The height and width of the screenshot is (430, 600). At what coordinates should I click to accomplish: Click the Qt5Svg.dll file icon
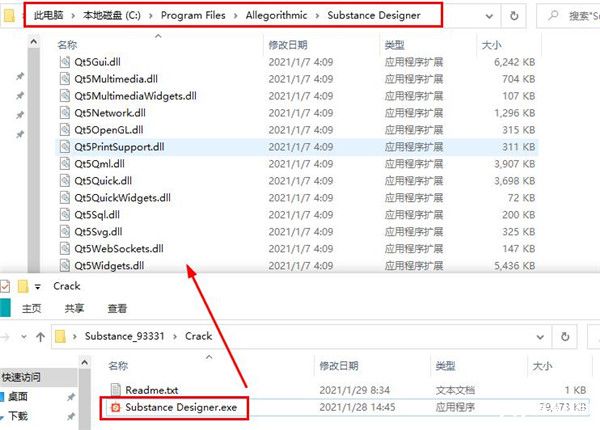click(x=65, y=231)
